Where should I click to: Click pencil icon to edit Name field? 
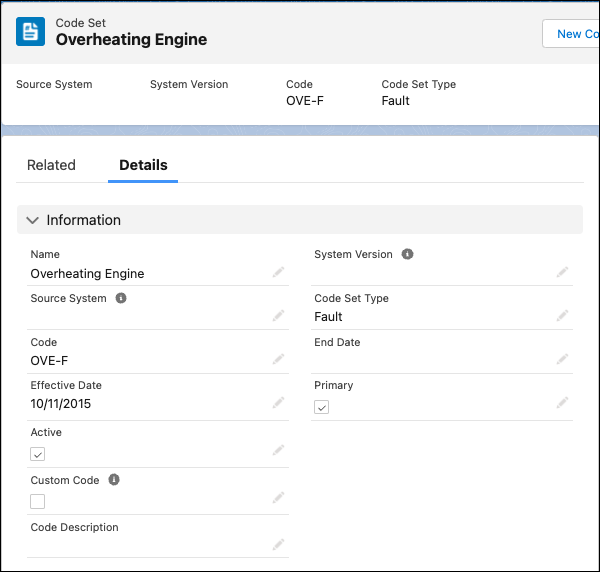coord(278,272)
